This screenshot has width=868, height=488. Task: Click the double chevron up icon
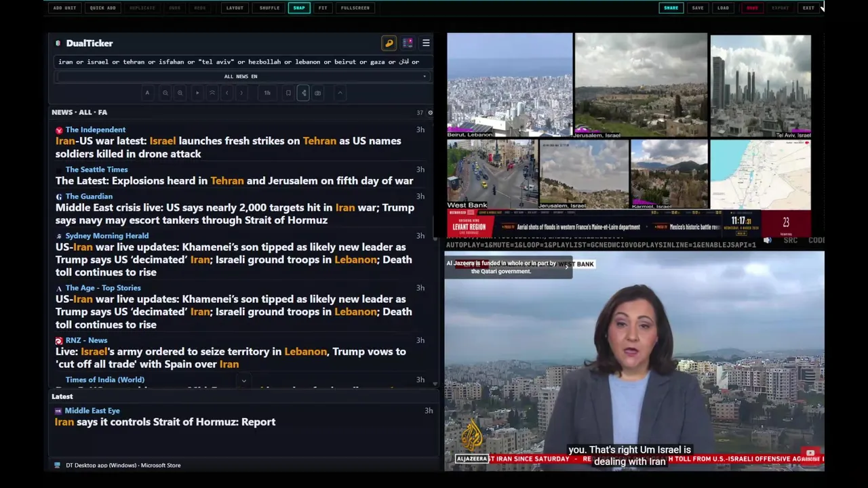pyautogui.click(x=212, y=93)
